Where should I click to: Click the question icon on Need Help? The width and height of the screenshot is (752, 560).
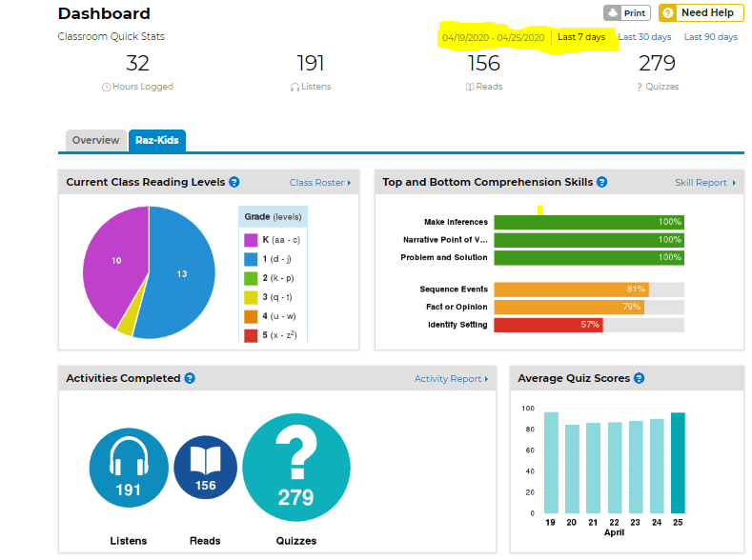click(667, 13)
